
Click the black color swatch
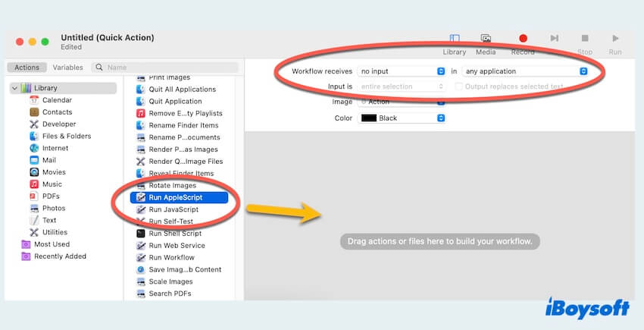(x=369, y=118)
